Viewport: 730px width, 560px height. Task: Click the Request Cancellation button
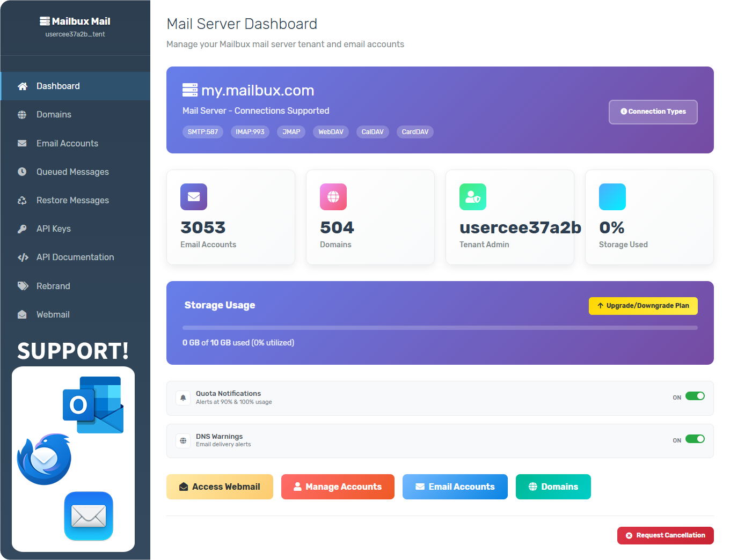point(666,536)
